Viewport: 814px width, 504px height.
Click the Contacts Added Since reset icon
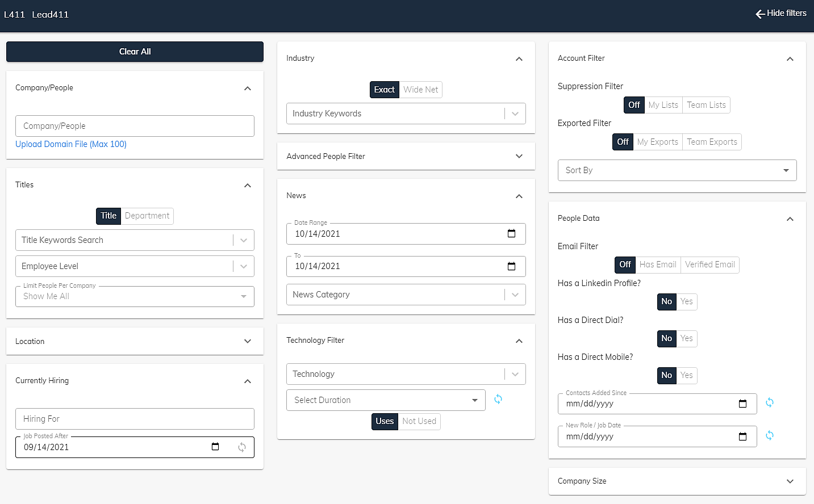pos(770,402)
